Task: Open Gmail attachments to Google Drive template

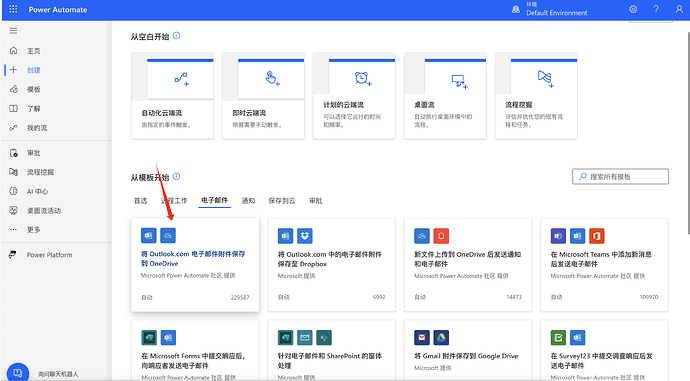Action: (x=468, y=351)
